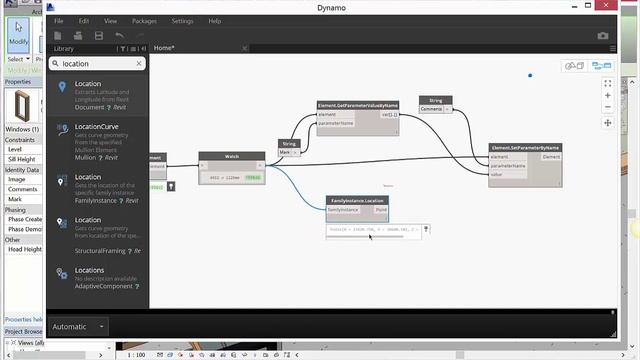Open the View menu
Viewport: 640px width, 360px height.
click(110, 21)
